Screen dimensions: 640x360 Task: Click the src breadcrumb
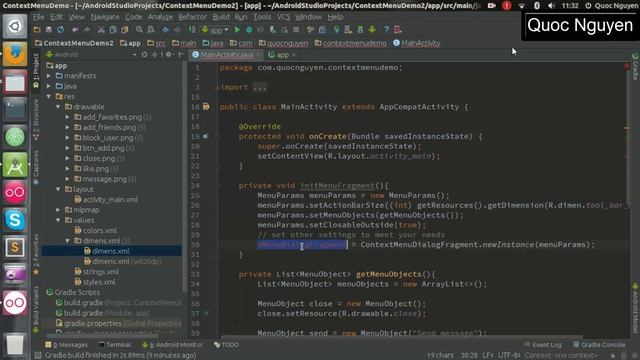(157, 43)
